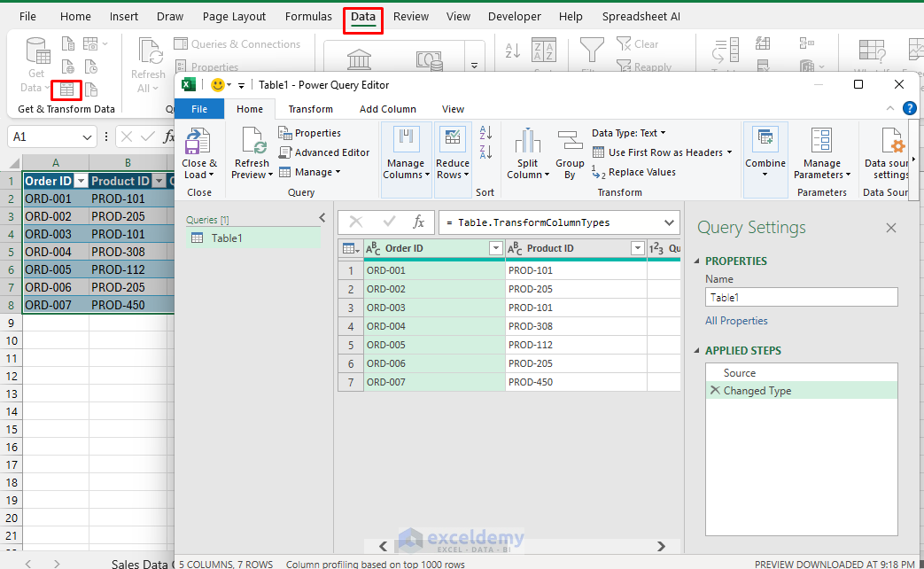
Task: Open query Properties in Power Query
Action: coord(310,133)
